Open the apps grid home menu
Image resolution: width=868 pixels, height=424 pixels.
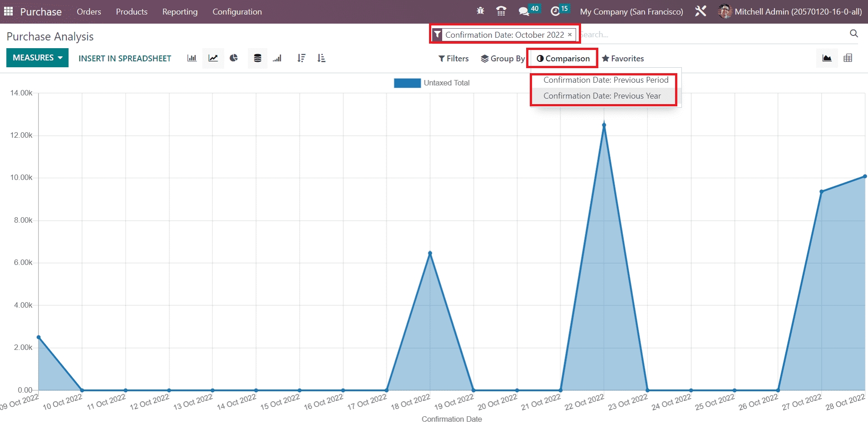8,11
